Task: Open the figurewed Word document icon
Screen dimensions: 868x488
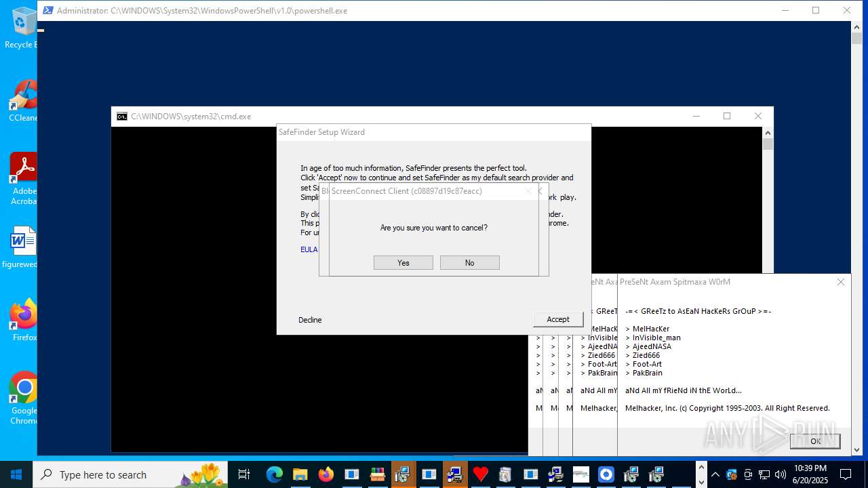Action: coord(19,247)
